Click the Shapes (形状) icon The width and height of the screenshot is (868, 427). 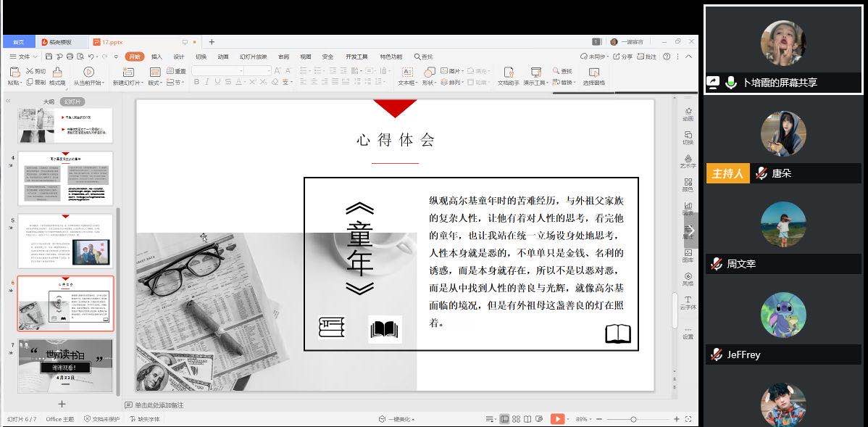[430, 72]
